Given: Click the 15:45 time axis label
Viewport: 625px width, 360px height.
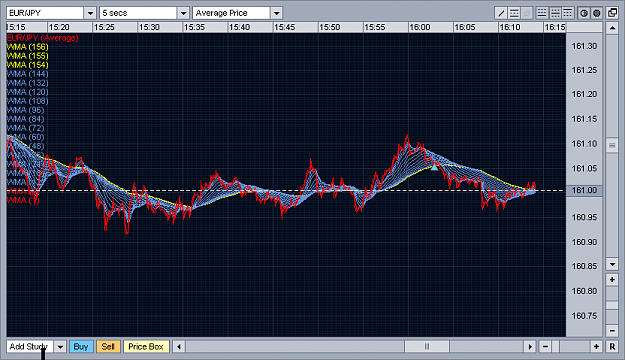Looking at the screenshot, I should click(285, 27).
